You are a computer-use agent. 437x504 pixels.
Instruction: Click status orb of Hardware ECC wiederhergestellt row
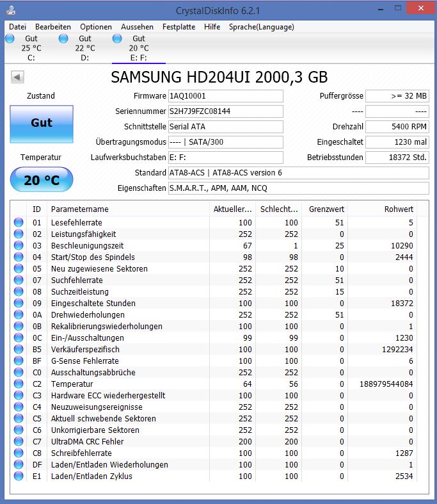[x=19, y=395]
